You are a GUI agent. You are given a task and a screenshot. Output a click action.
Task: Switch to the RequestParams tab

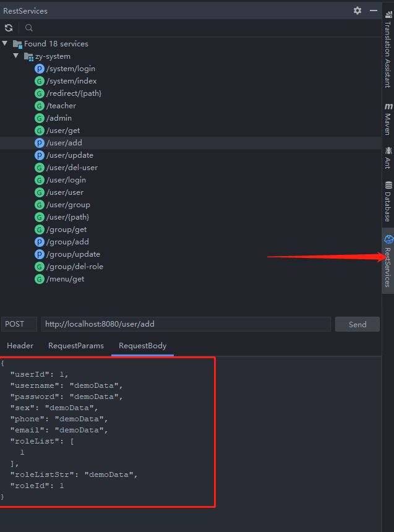point(76,346)
